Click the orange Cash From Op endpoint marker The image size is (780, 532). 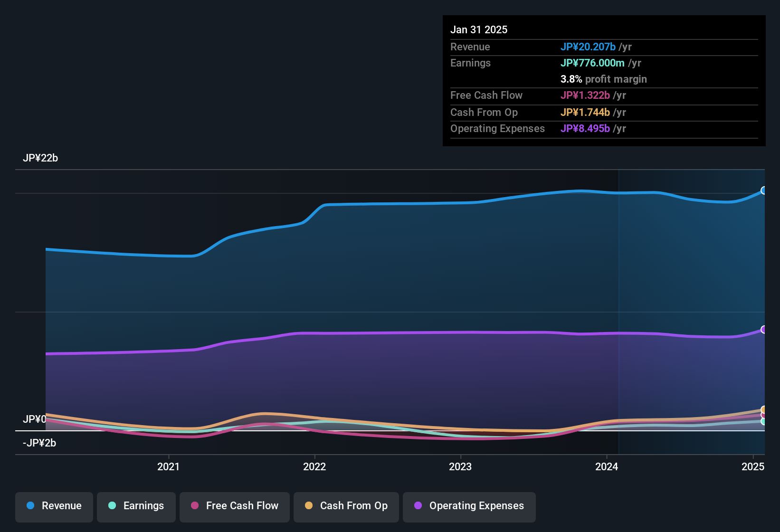tap(764, 409)
